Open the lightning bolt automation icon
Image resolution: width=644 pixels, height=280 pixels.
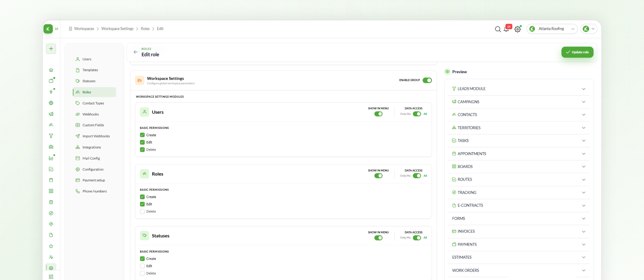point(51,92)
